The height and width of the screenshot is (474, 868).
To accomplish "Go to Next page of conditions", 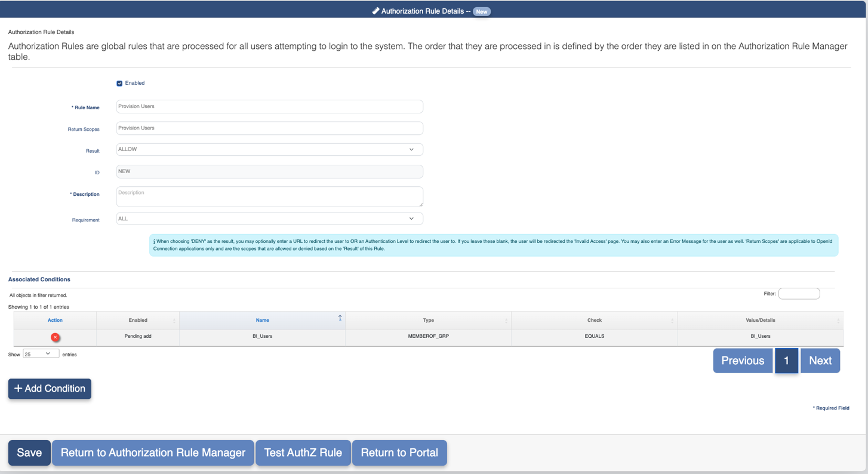I will (x=820, y=361).
